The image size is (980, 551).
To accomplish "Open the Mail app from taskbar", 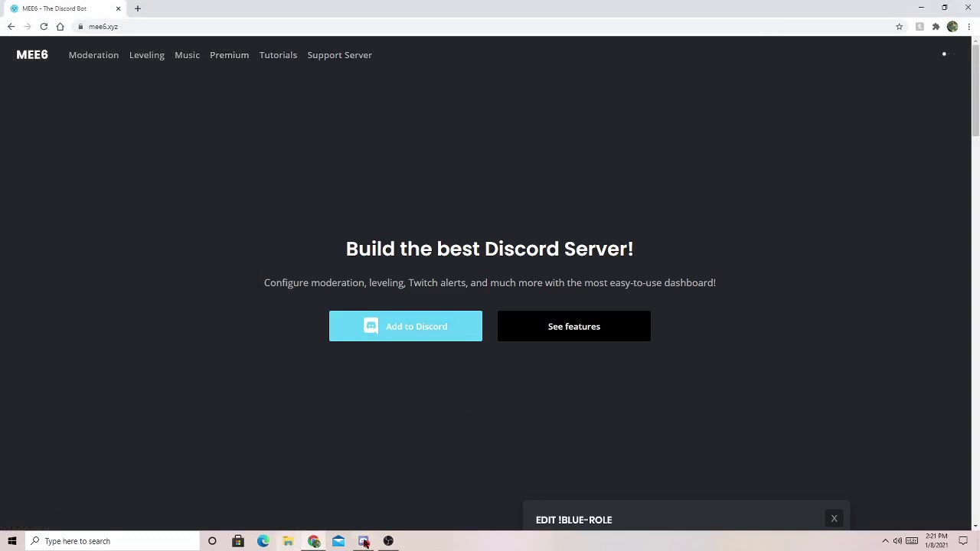I will [x=338, y=541].
